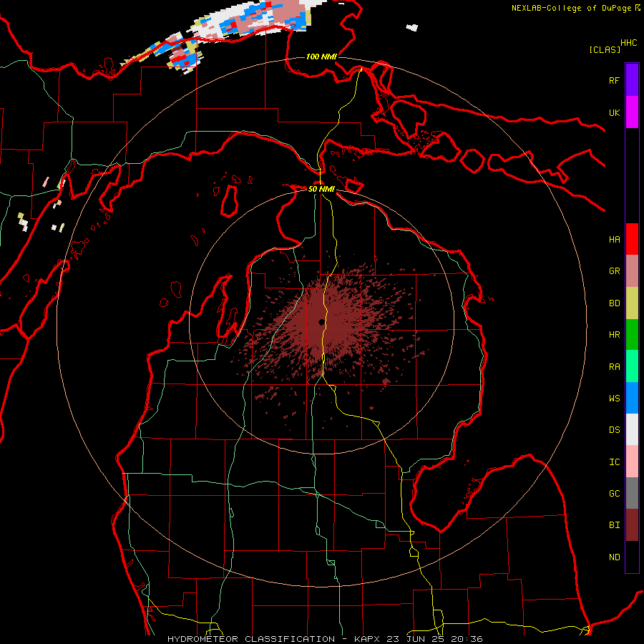This screenshot has width=644, height=644.
Task: Click the NEXLAB-College of DuPage credit text
Action: (x=571, y=8)
